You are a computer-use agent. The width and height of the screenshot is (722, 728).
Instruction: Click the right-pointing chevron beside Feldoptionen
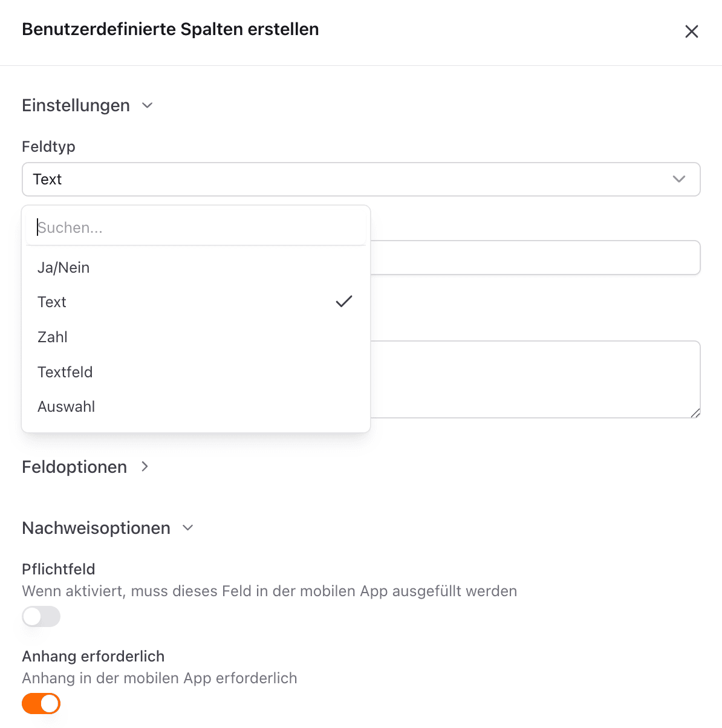[145, 467]
